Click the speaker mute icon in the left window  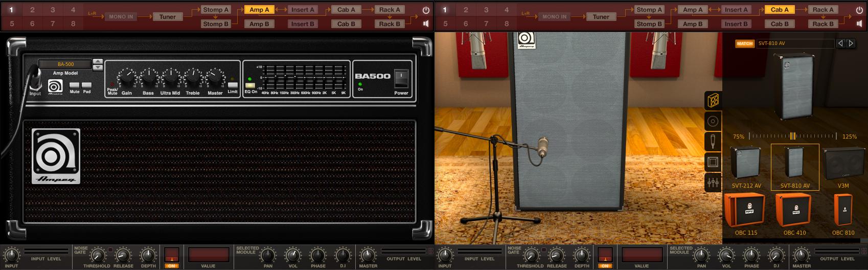coord(426,24)
